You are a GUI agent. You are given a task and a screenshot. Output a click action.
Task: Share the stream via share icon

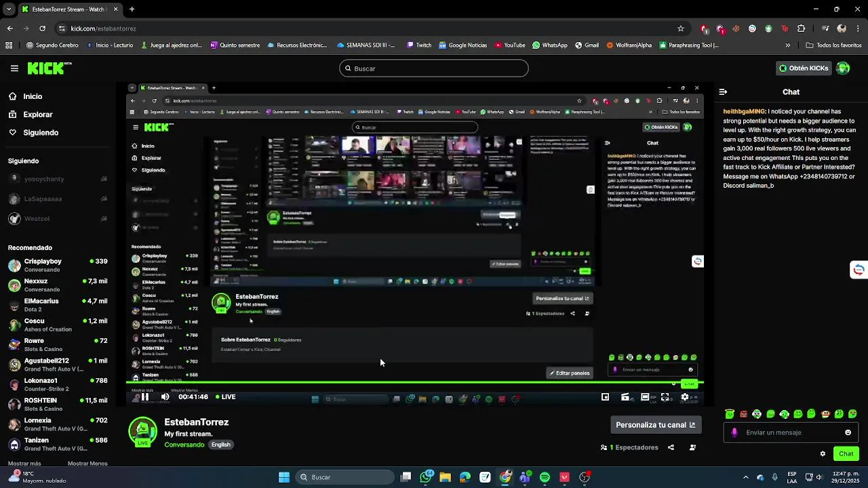(671, 447)
